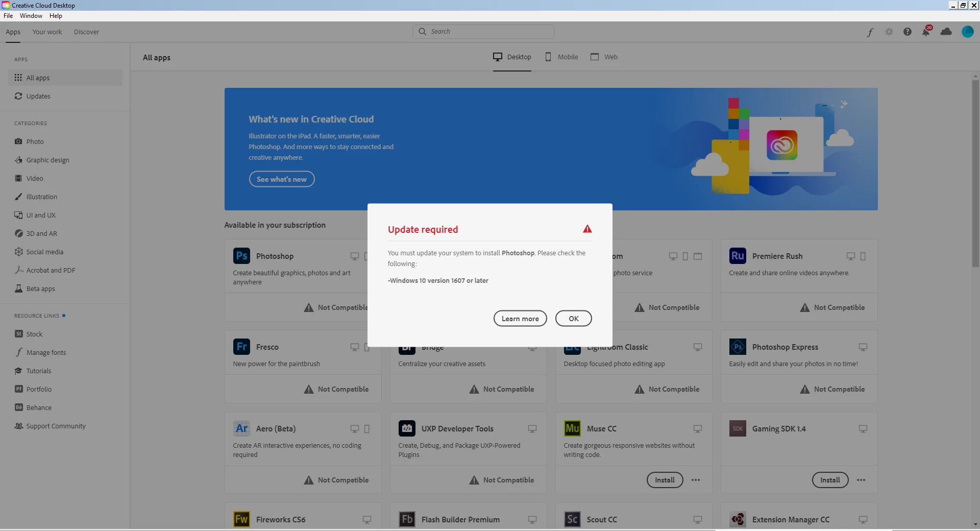Open the Window menu
The width and height of the screenshot is (980, 531).
click(x=31, y=16)
